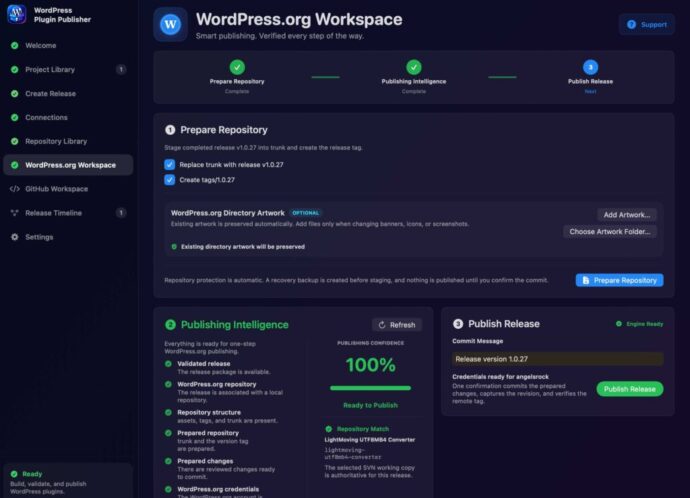Click the check icon beside Repository Match
690x498 pixels.
329,429
